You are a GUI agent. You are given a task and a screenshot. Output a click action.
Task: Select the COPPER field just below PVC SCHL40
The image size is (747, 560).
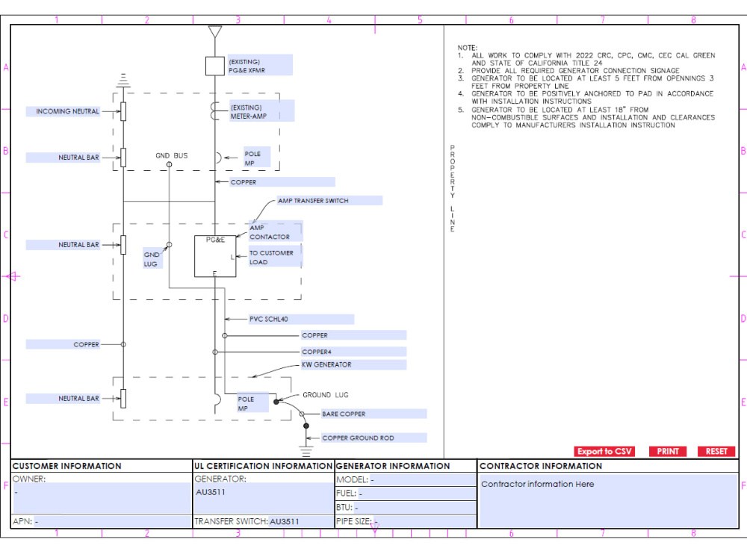tap(353, 335)
